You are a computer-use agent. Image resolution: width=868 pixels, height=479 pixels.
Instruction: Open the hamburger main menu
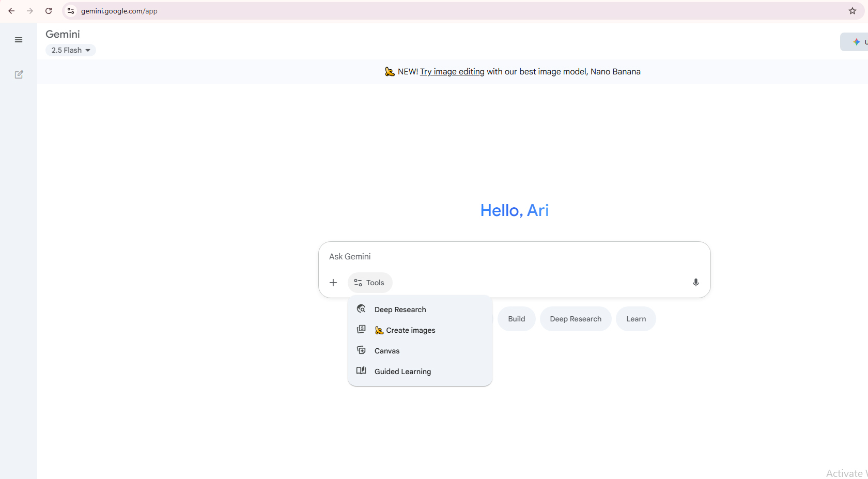(19, 40)
